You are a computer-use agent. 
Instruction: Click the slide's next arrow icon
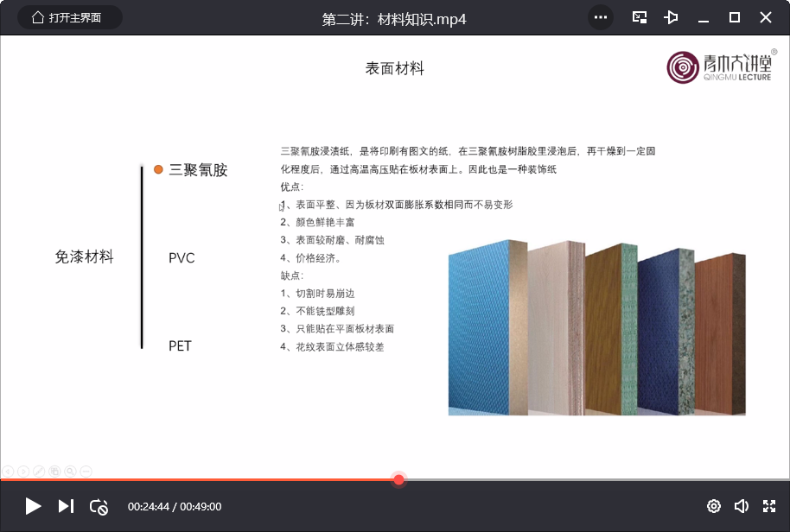coord(24,471)
